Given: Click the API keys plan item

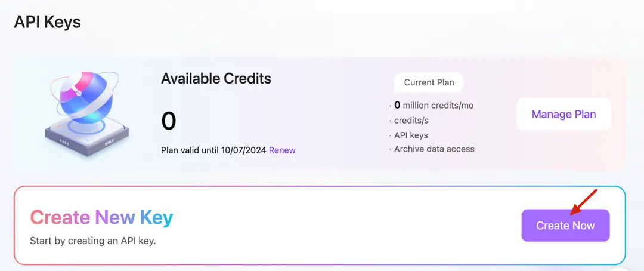Looking at the screenshot, I should pyautogui.click(x=411, y=135).
